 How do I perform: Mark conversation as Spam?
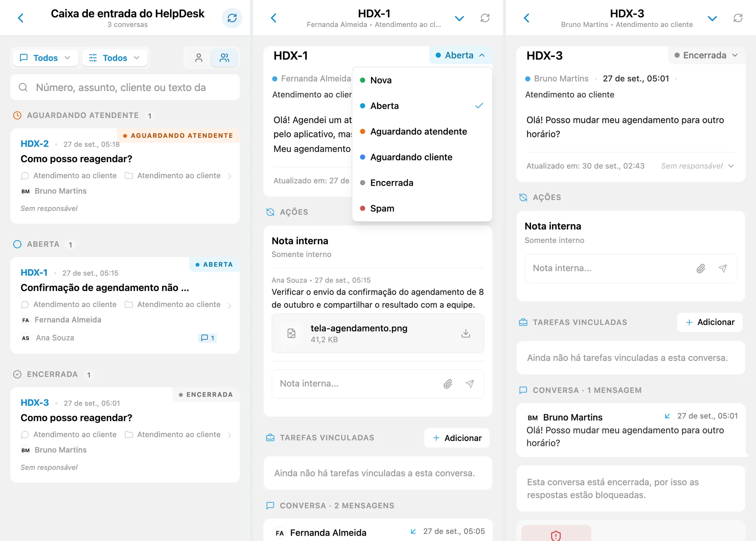[422, 208]
